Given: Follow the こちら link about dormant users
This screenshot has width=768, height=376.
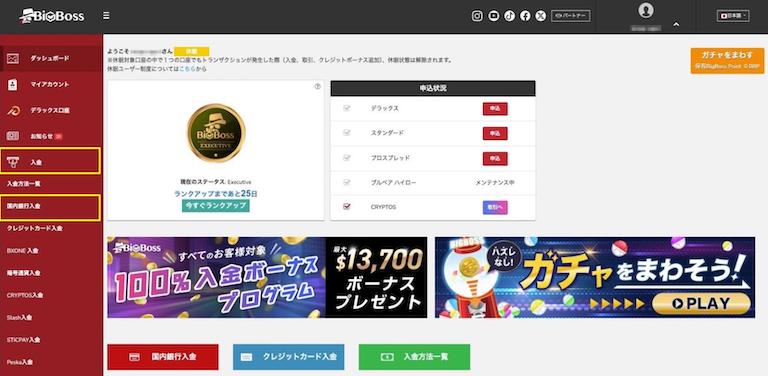Looking at the screenshot, I should [x=187, y=69].
